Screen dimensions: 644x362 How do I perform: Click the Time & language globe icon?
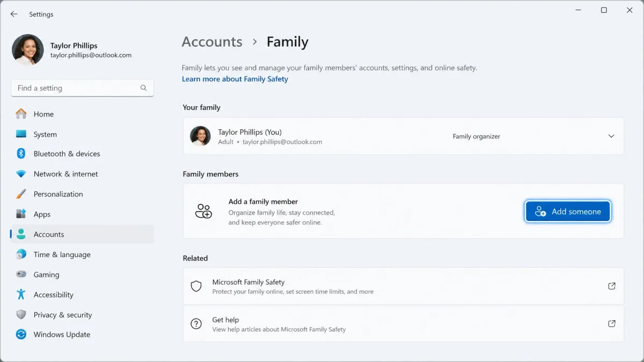21,254
